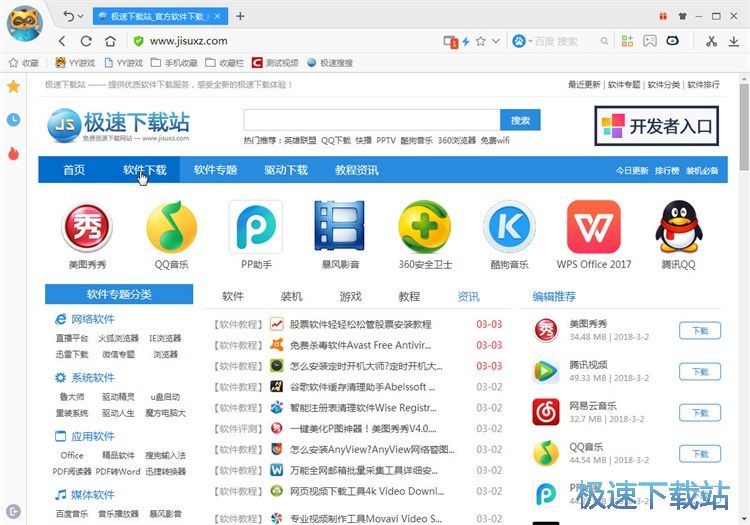
Task: Open the 网络软件 category heading
Action: (x=92, y=319)
